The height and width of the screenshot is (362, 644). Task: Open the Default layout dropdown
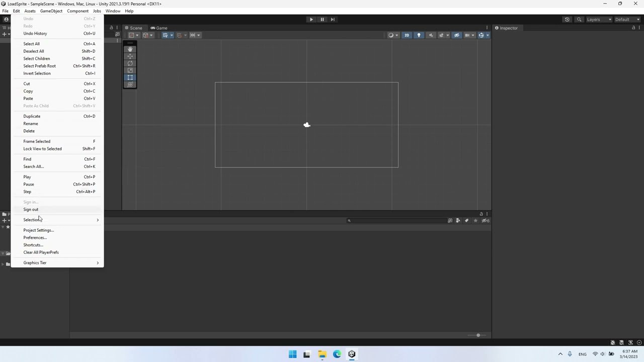pos(628,20)
